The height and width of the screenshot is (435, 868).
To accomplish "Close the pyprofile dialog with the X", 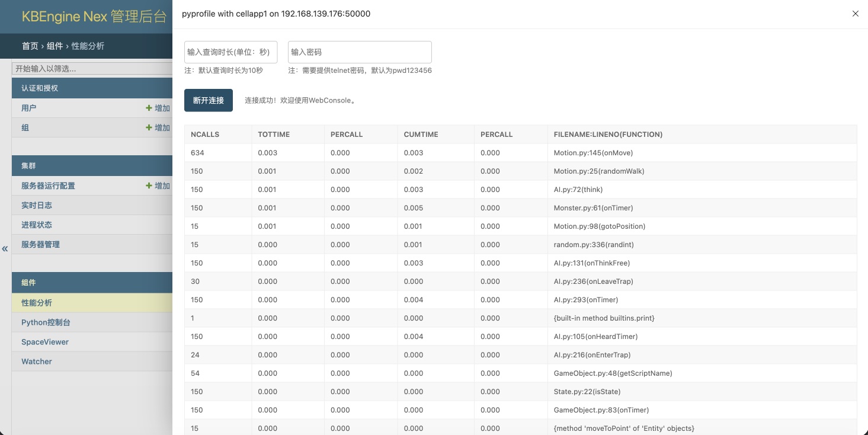I will click(855, 14).
